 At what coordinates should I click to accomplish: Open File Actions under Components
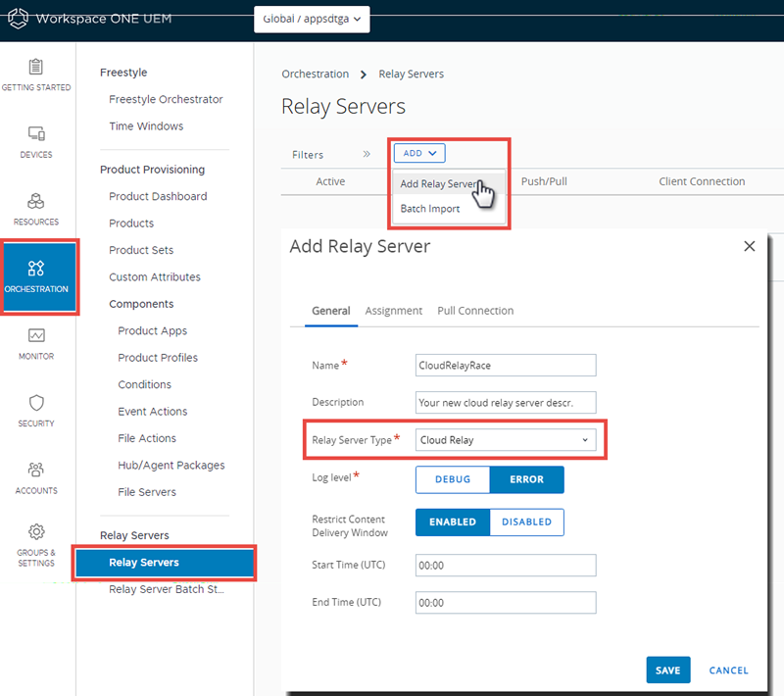(147, 438)
